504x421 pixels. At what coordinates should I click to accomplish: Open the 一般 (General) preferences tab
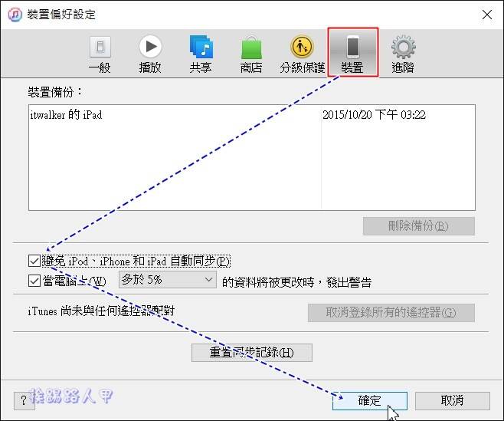coord(100,54)
